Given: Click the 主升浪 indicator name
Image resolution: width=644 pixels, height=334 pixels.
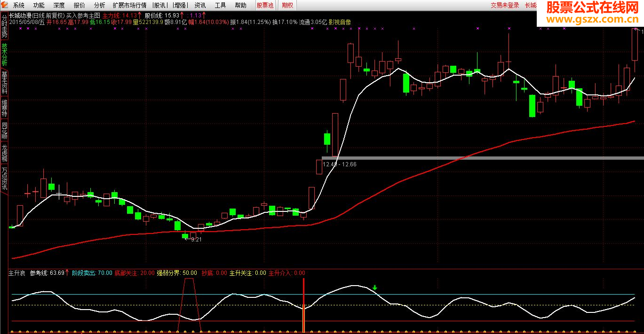Looking at the screenshot, I should point(16,272).
